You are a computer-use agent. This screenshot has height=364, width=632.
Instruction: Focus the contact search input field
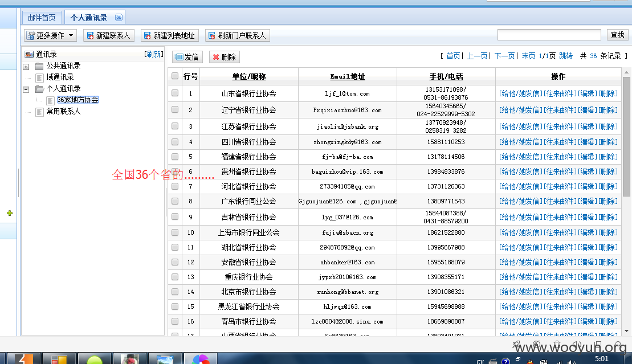point(549,35)
